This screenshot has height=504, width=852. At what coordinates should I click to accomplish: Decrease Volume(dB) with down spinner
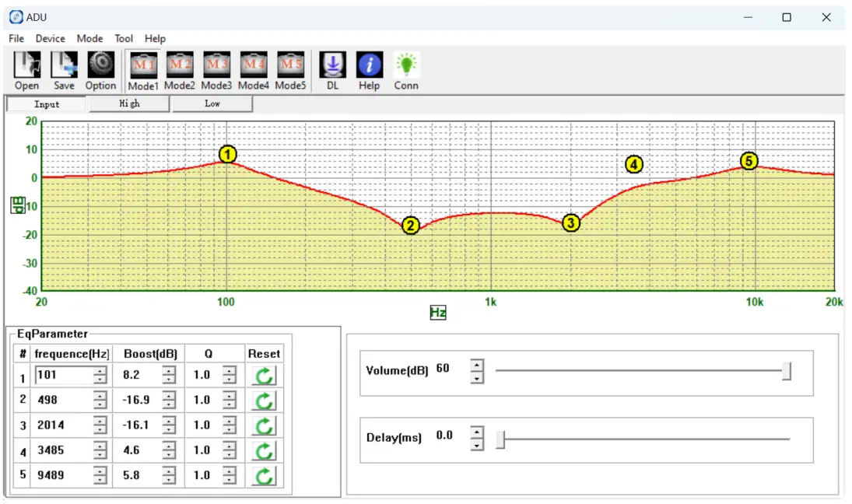(x=477, y=378)
